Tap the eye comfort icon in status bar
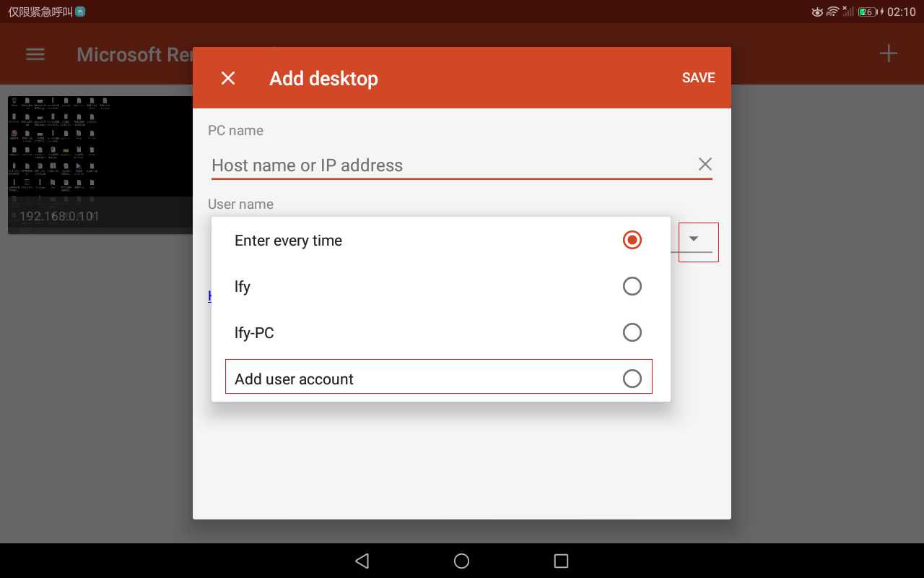The height and width of the screenshot is (578, 924). pos(817,12)
